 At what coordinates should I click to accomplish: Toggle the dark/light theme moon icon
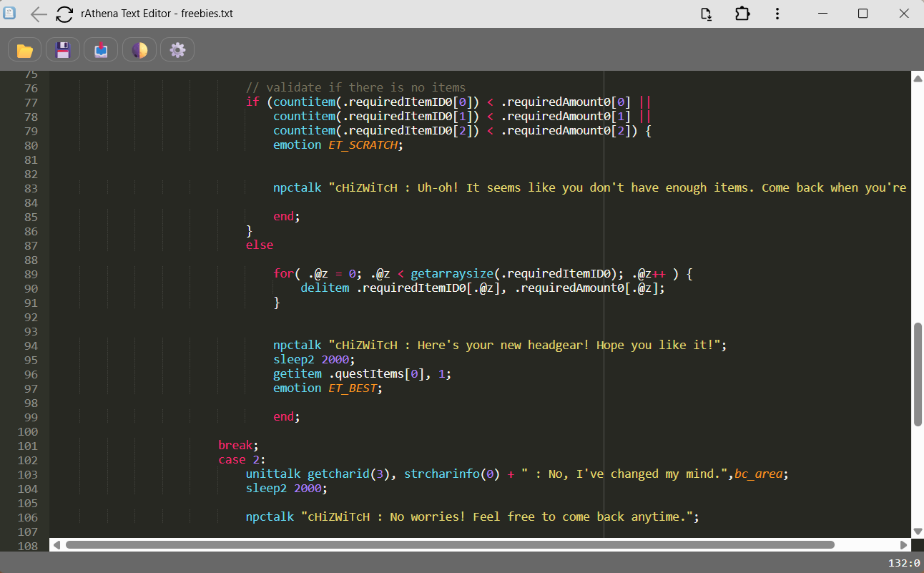[139, 50]
